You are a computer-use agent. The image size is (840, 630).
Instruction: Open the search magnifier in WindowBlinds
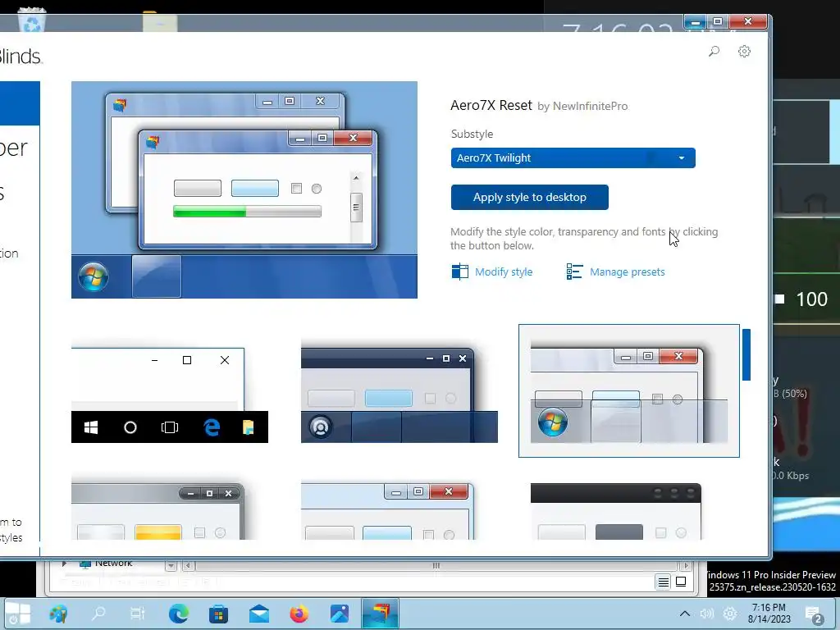coord(714,52)
